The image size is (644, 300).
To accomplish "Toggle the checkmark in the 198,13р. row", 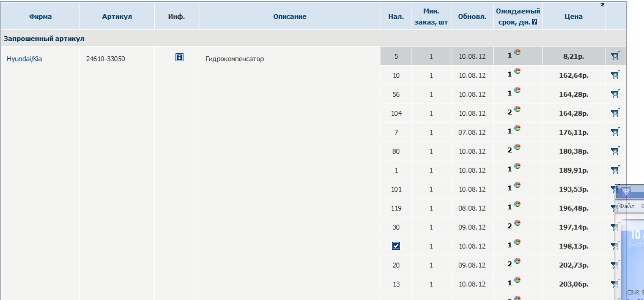I will tap(396, 246).
